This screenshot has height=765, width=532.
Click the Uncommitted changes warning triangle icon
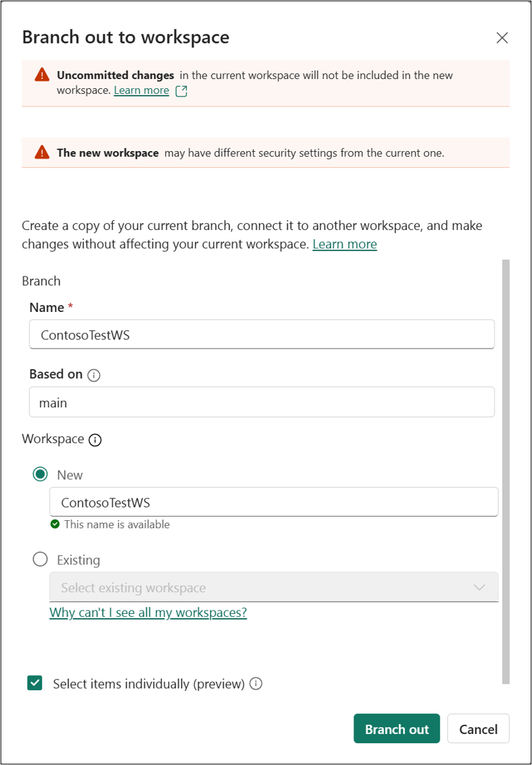(x=42, y=75)
